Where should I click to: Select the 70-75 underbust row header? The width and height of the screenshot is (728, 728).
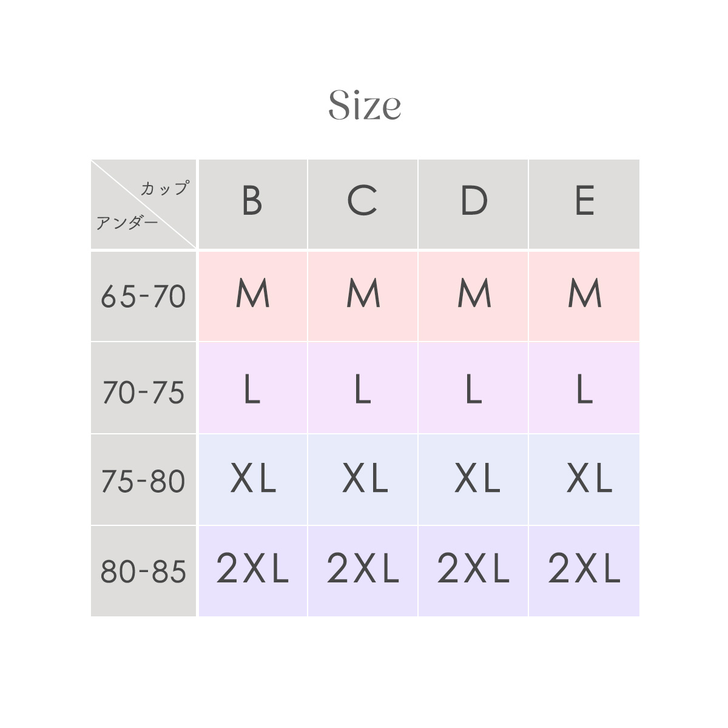(x=143, y=388)
